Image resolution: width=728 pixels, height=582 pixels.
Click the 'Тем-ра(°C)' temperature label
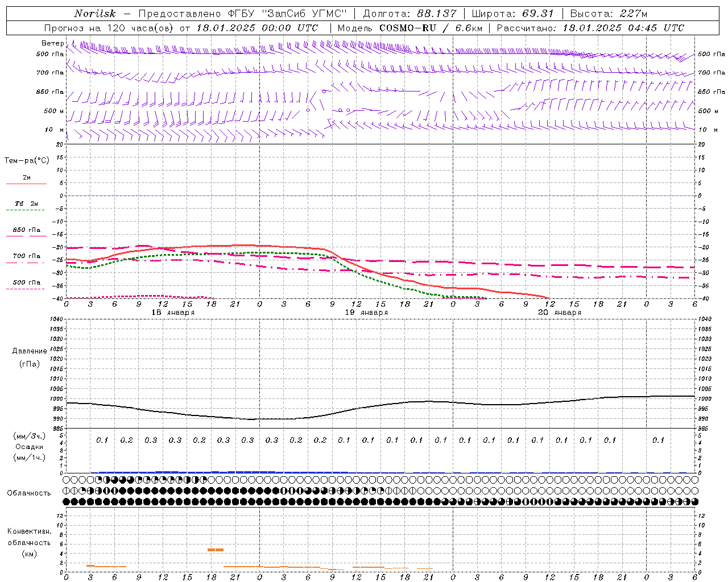(x=27, y=161)
